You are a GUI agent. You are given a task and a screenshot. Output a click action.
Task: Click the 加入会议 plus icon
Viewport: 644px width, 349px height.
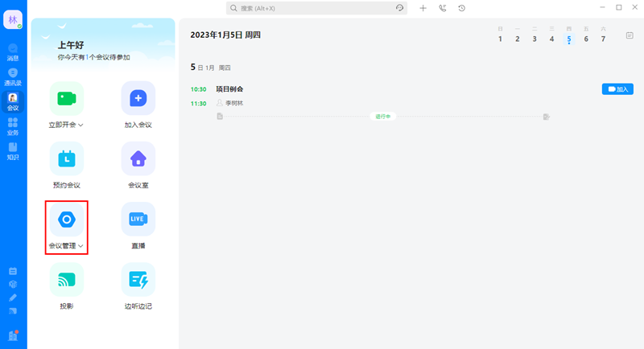[x=138, y=98]
